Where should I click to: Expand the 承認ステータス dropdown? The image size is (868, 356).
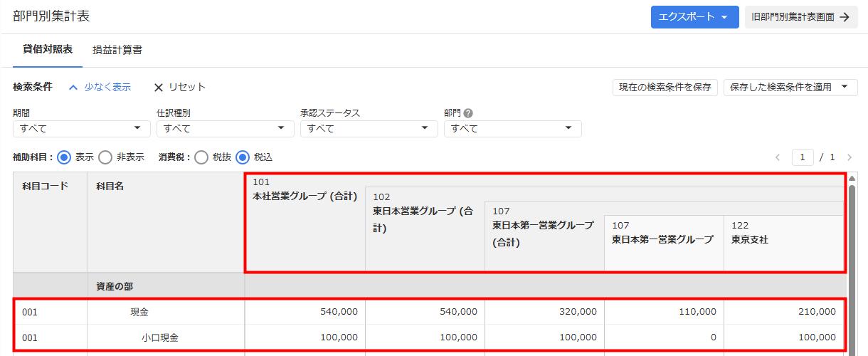[x=369, y=129]
